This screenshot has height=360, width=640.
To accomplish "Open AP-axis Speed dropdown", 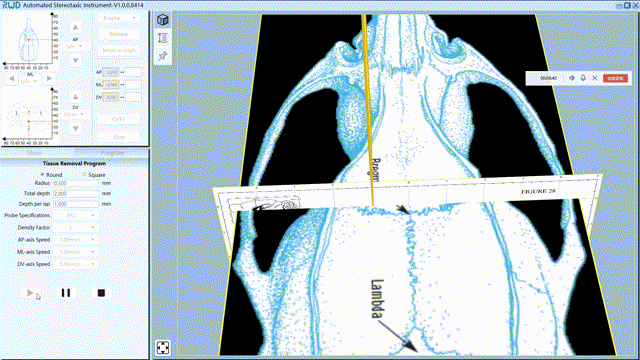I will [75, 240].
